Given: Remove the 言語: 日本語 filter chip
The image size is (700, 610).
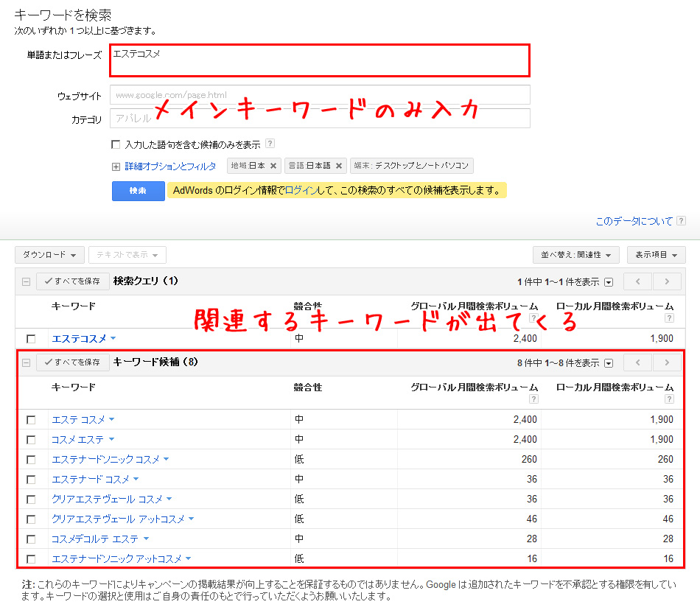Looking at the screenshot, I should coord(339,166).
